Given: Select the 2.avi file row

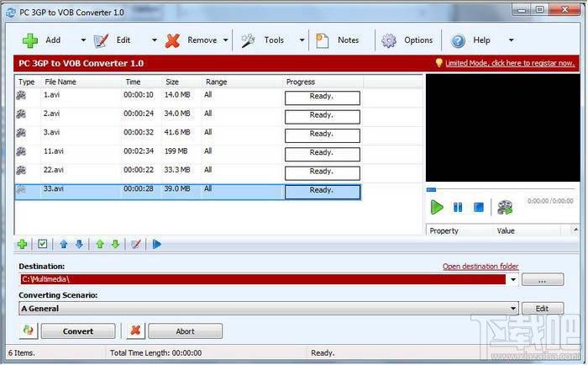Looking at the screenshot, I should [187, 116].
